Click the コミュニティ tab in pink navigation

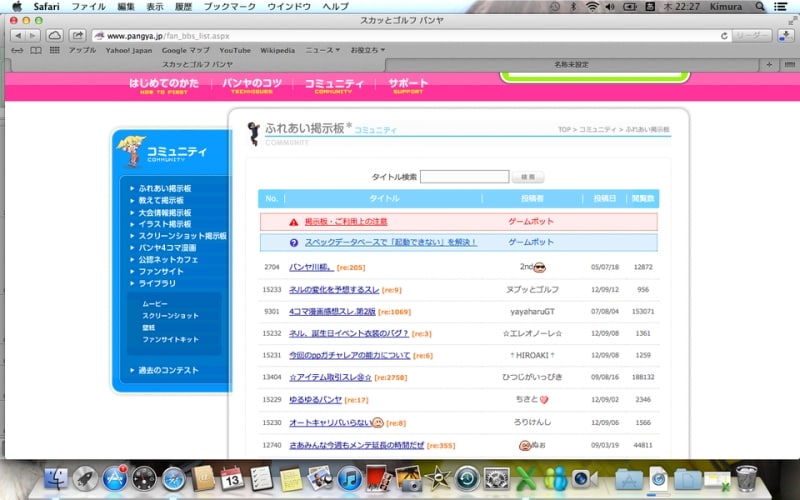[x=333, y=85]
